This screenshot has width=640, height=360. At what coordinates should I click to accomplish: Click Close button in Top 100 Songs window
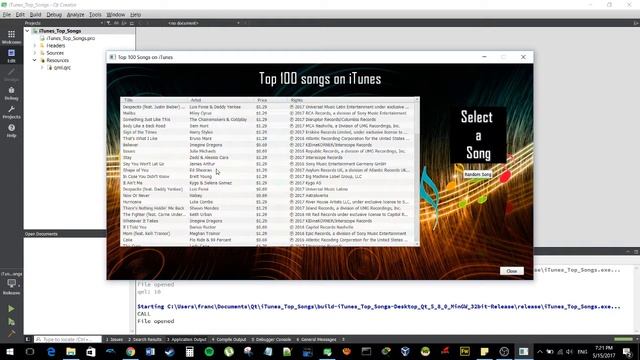tap(511, 271)
